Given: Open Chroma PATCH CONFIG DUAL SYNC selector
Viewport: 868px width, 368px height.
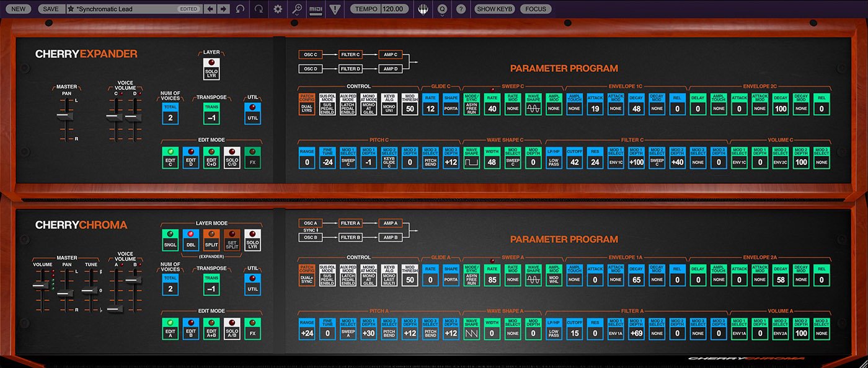Looking at the screenshot, I should point(307,274).
